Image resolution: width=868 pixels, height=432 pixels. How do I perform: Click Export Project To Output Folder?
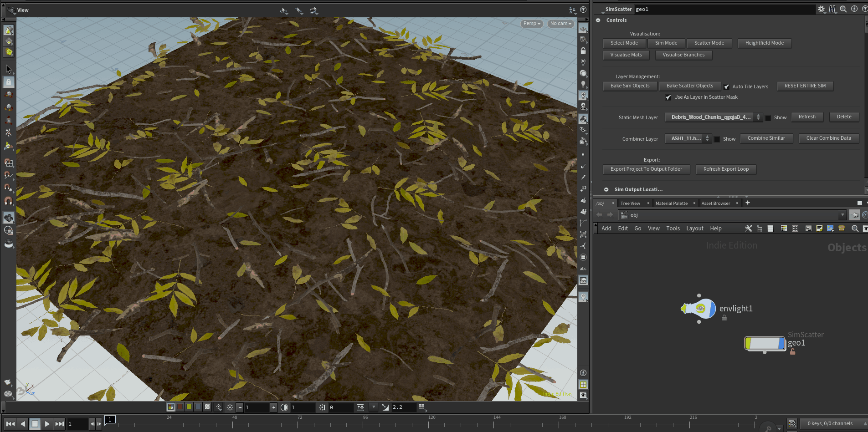[646, 169]
